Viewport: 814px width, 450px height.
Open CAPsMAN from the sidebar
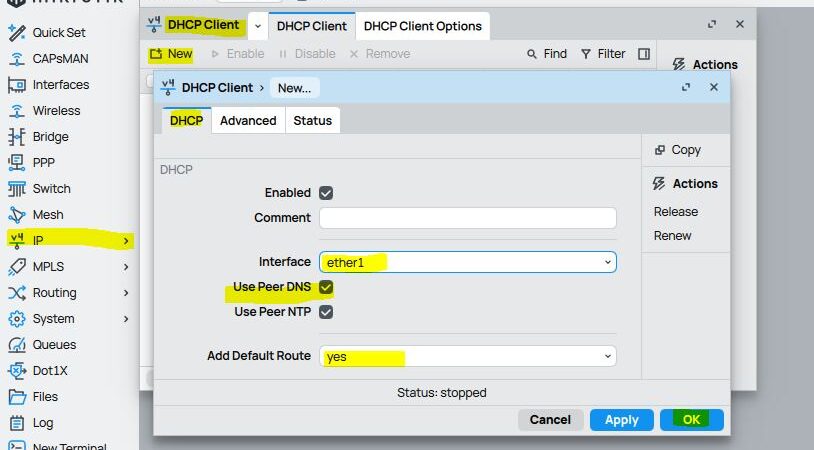(16, 59)
